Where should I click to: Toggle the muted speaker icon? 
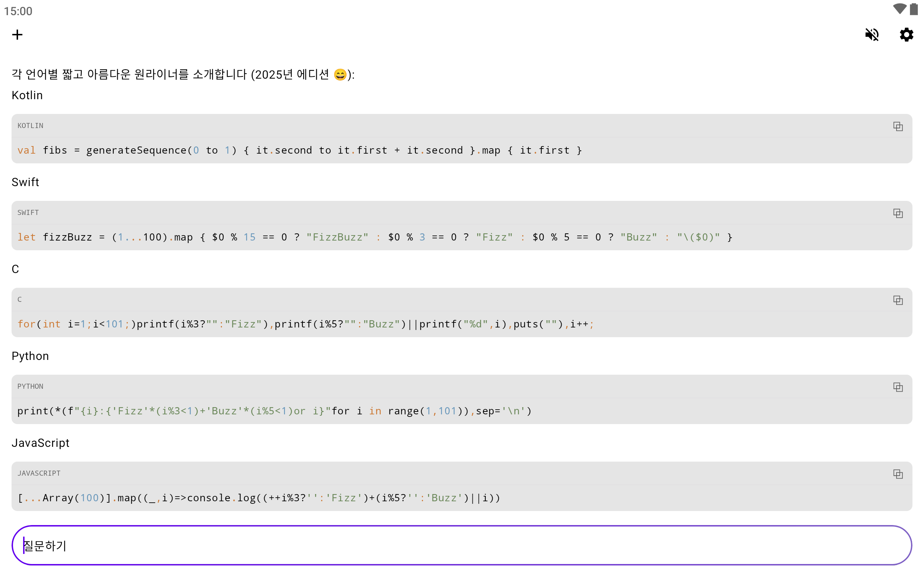(x=872, y=35)
